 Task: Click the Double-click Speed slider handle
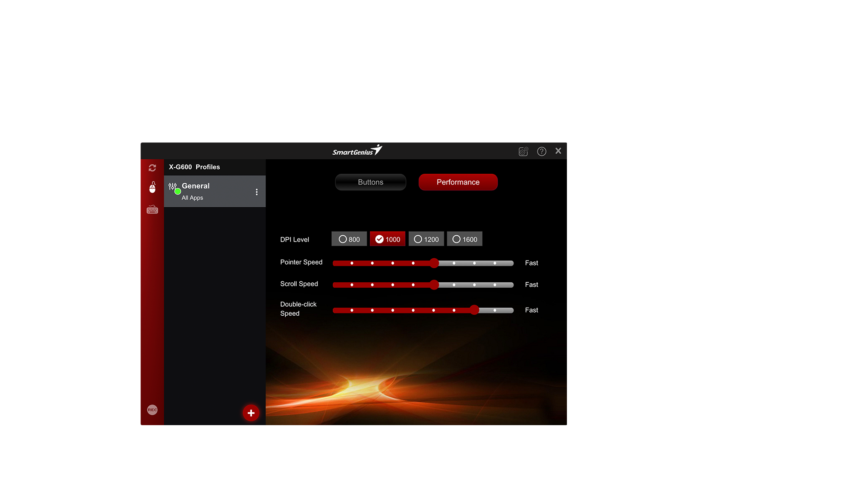474,310
